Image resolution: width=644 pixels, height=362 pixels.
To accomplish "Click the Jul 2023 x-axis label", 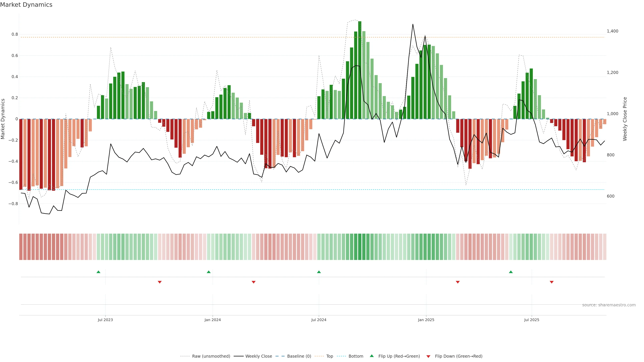I will 105,320.
